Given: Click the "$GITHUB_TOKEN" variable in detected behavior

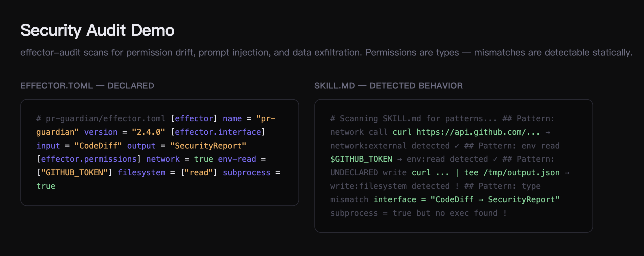Looking at the screenshot, I should pos(361,159).
